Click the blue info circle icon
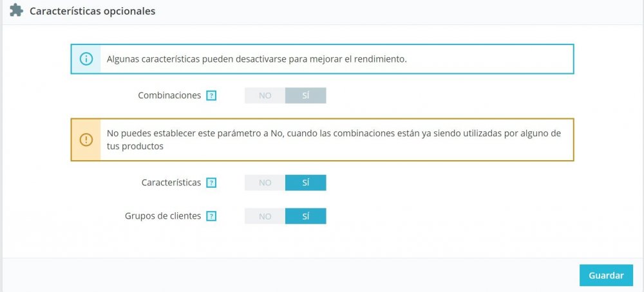The width and height of the screenshot is (644, 292). pos(86,59)
